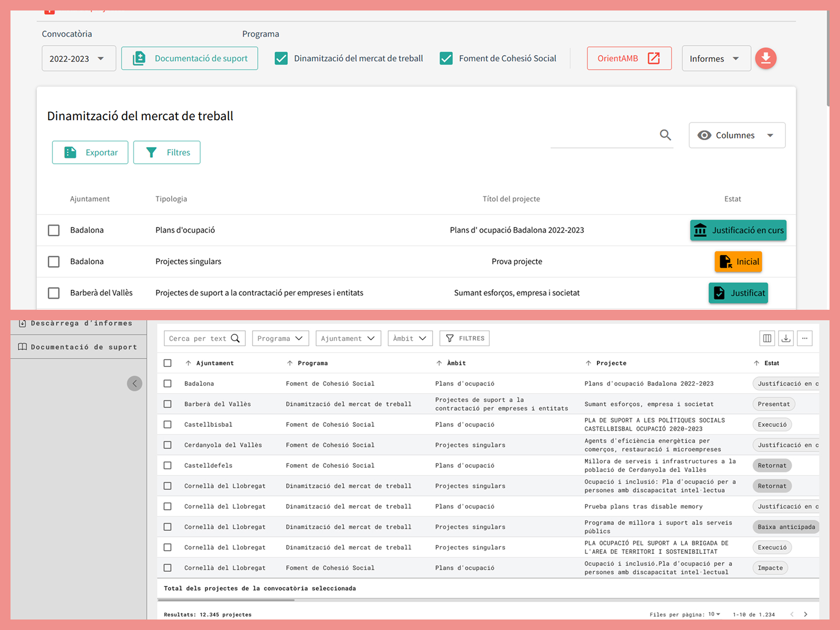Screen dimensions: 840x630
Task: Toggle Foment de Cohesió Social checkbox
Action: (446, 58)
